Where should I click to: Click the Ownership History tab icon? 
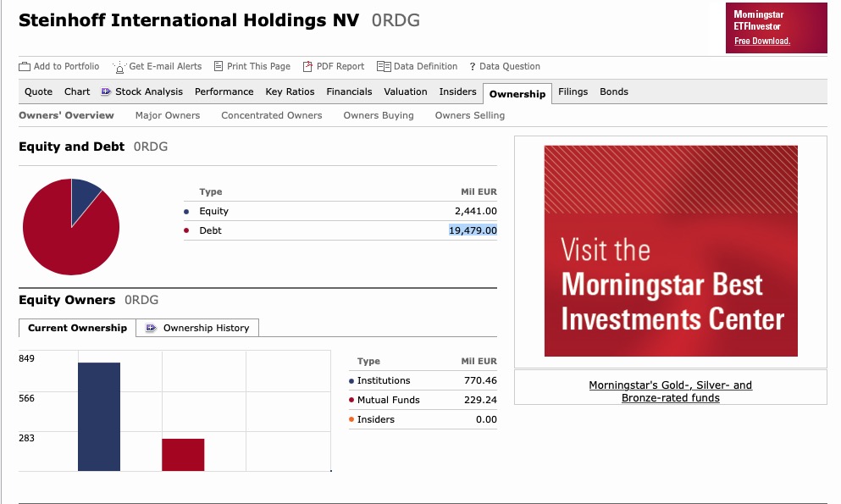pyautogui.click(x=152, y=328)
